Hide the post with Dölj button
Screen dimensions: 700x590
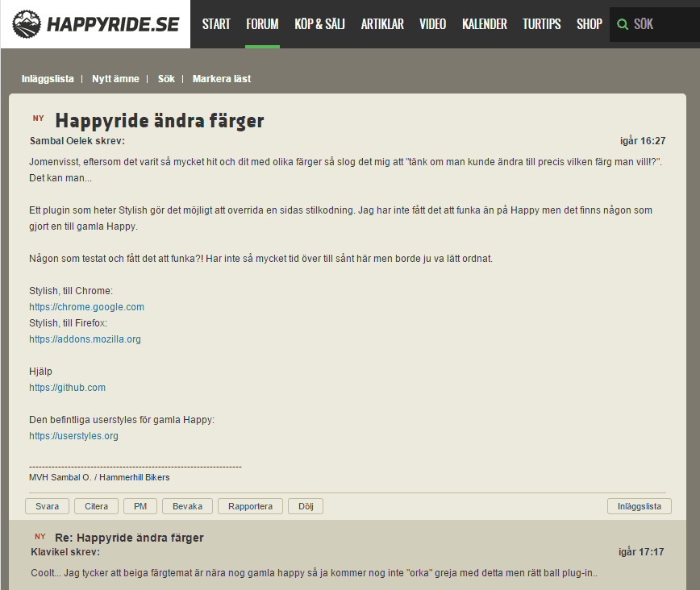306,507
